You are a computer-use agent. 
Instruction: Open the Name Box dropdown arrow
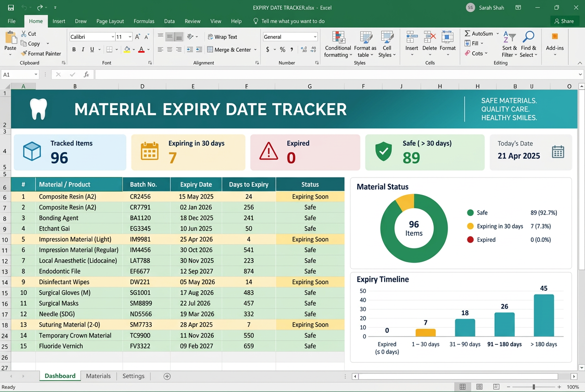pos(36,74)
